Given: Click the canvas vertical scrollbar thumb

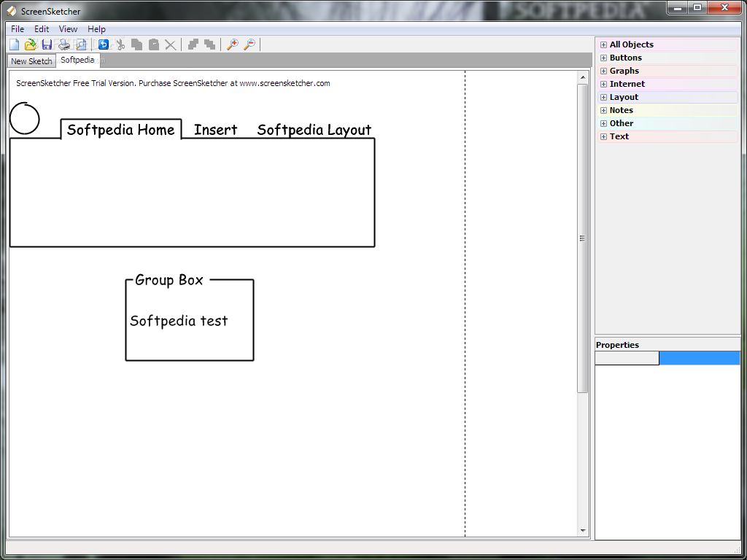Looking at the screenshot, I should pyautogui.click(x=582, y=238).
